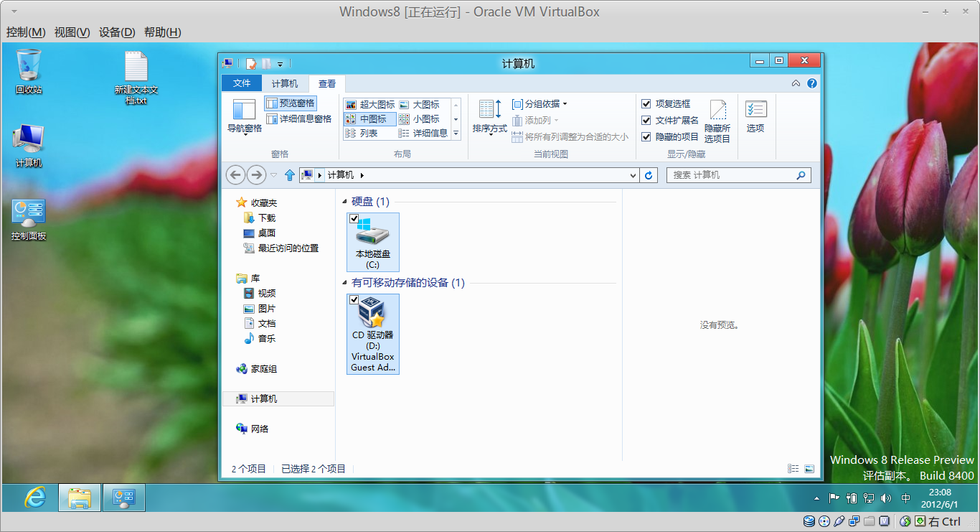The height and width of the screenshot is (532, 980).
Task: Open the Sort by (排序方式) button
Action: (x=490, y=117)
